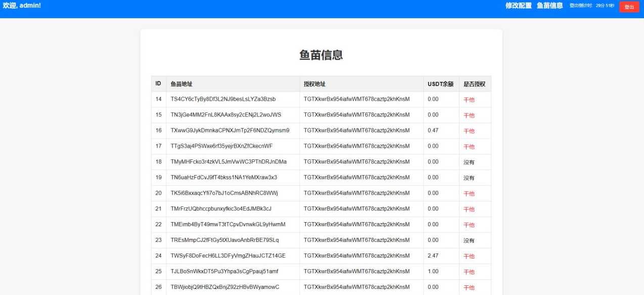Click the 干他 link in row 22

469,225
